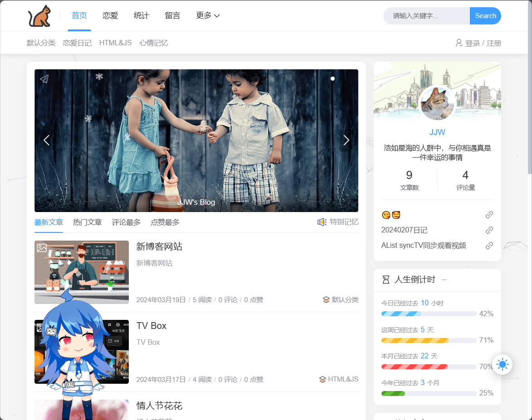
Task: Open the TV Box article thumbnail
Action: click(x=82, y=352)
